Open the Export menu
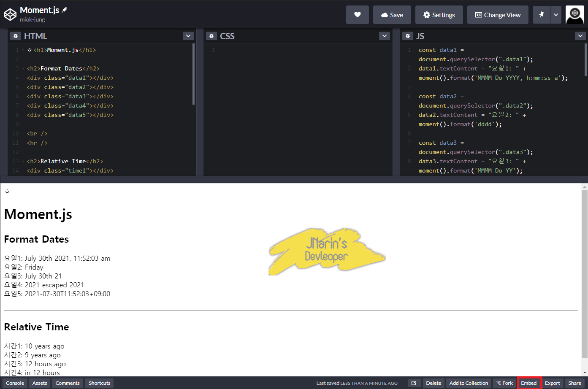 click(553, 383)
